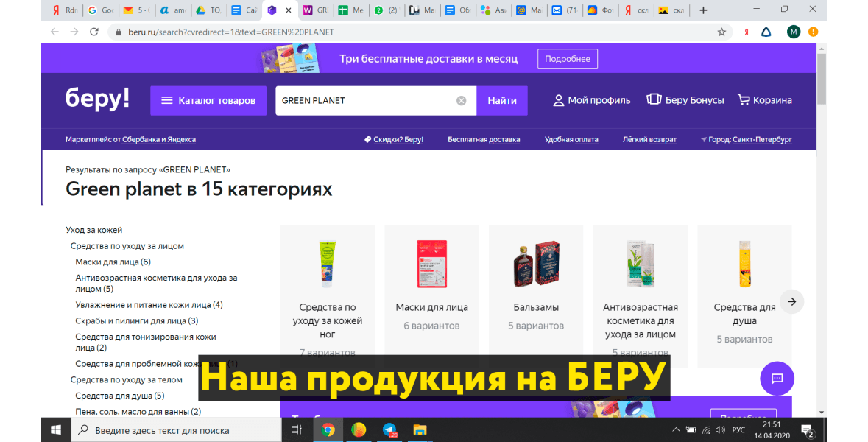Open the Каталог товаров menu

click(208, 101)
